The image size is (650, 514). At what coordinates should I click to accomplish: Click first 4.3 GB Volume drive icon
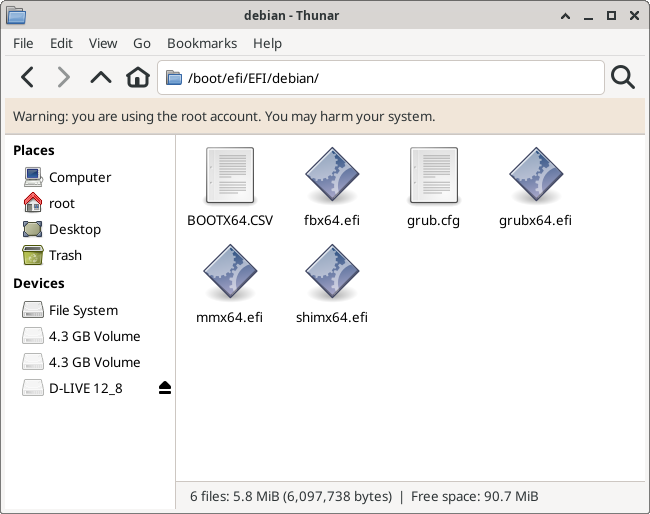33,336
